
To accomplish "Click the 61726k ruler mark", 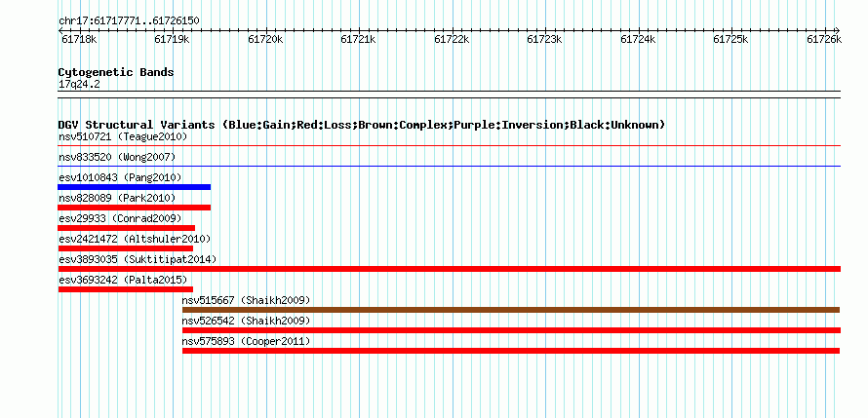I will [x=824, y=39].
